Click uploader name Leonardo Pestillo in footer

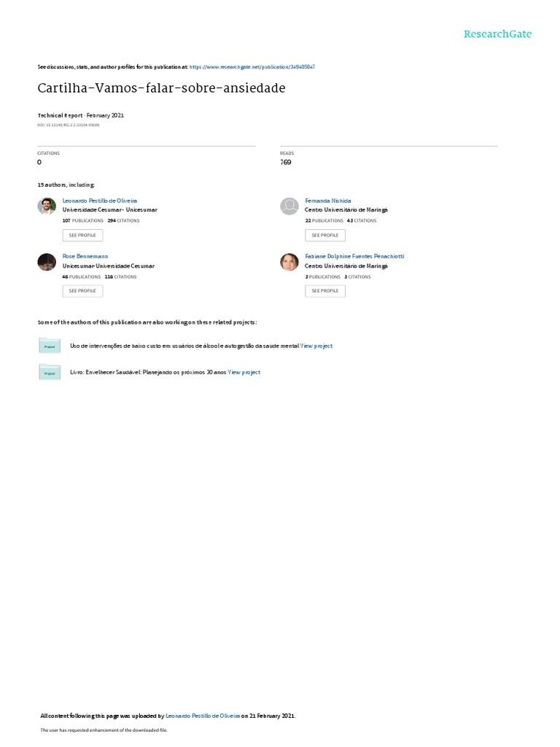[203, 716]
